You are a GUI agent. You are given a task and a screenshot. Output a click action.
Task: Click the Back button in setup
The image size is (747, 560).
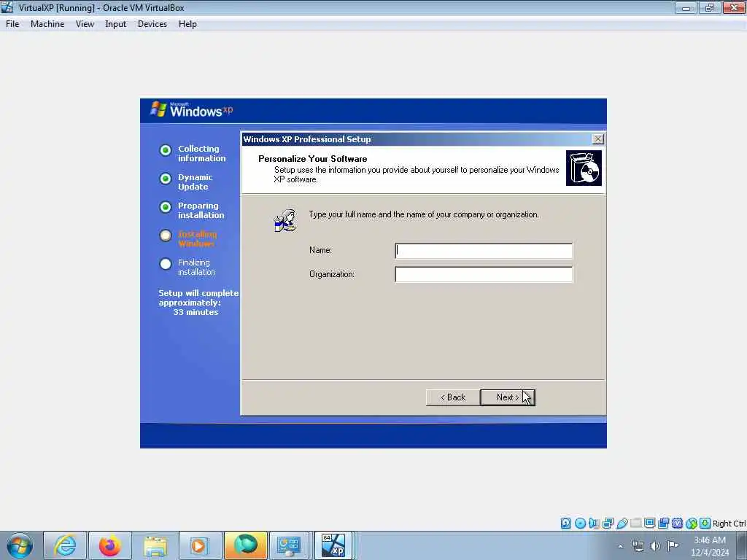452,397
